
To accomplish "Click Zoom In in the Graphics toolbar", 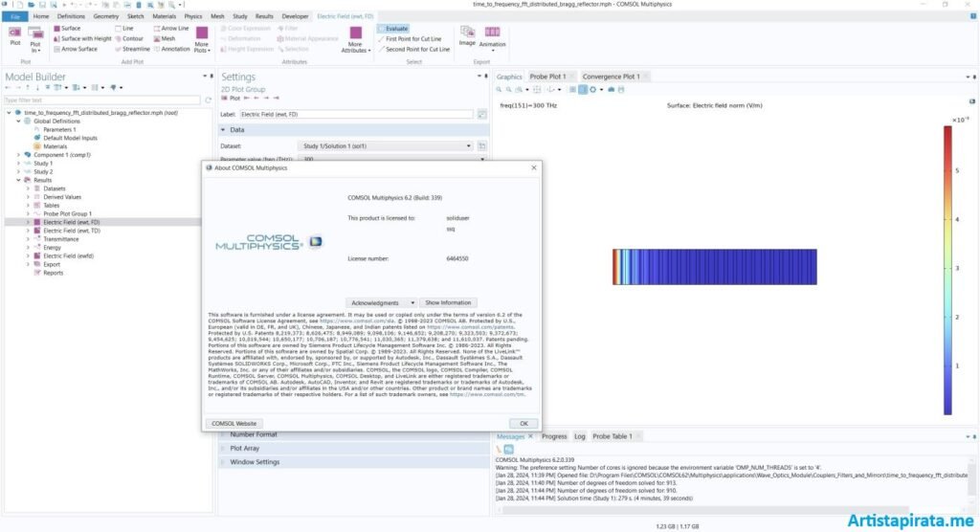I will 499,90.
